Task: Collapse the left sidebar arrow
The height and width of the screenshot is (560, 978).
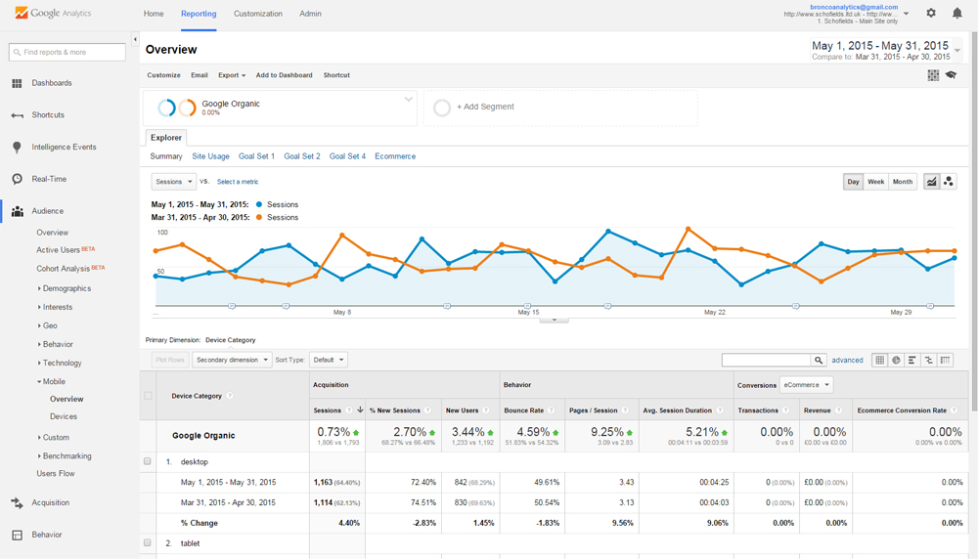Action: tap(135, 39)
